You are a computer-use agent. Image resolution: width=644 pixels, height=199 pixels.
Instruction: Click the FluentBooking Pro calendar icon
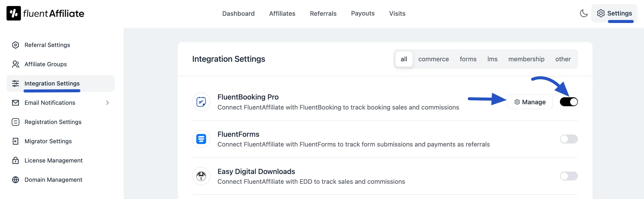pyautogui.click(x=201, y=102)
